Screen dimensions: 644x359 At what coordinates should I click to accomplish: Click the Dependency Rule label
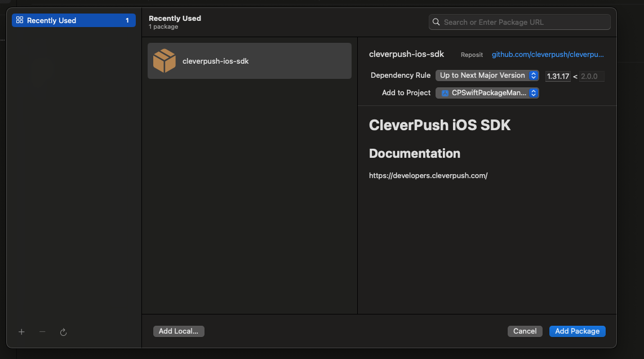tap(401, 75)
